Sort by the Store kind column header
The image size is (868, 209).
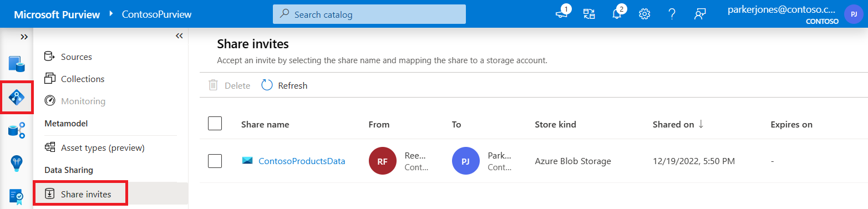[555, 124]
